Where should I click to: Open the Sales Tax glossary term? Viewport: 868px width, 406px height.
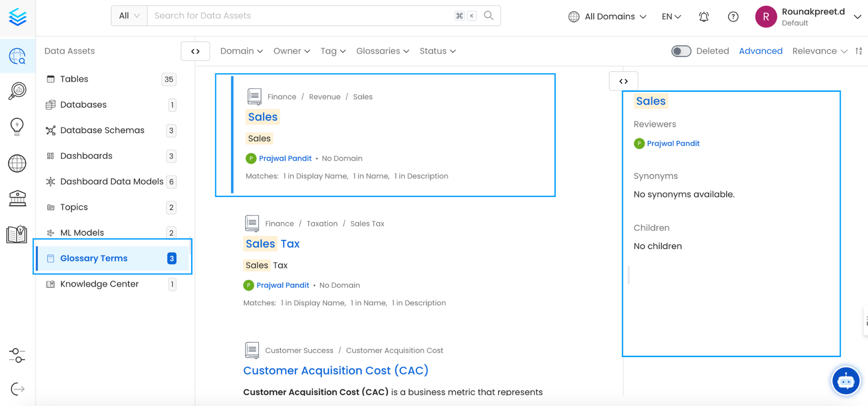(x=272, y=244)
